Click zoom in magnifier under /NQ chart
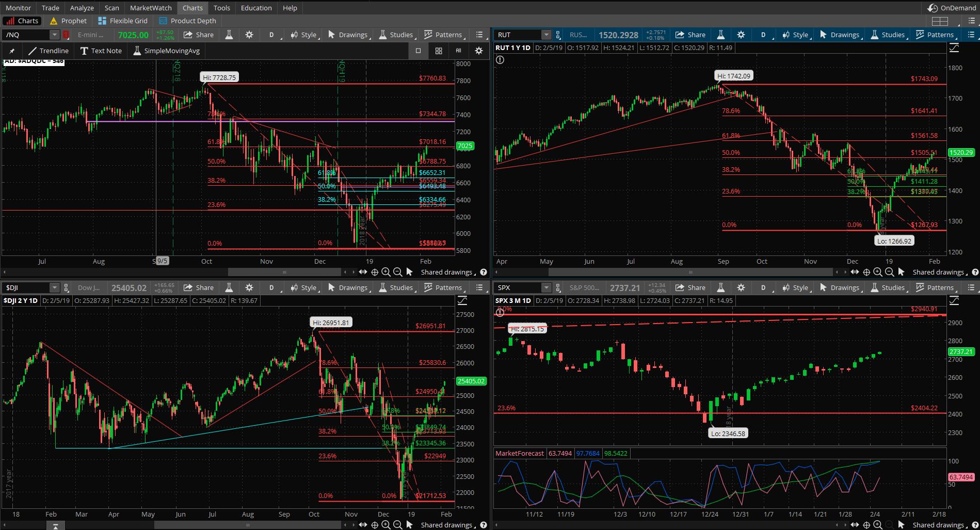Image resolution: width=980 pixels, height=530 pixels. (386, 272)
